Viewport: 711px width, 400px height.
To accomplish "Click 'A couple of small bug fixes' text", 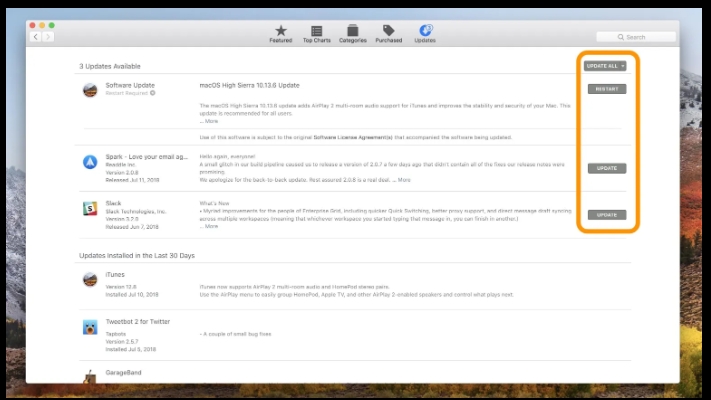I will pyautogui.click(x=235, y=334).
